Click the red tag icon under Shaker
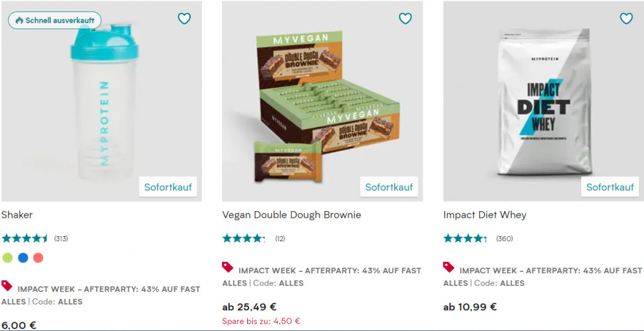The image size is (644, 331). pos(7,286)
